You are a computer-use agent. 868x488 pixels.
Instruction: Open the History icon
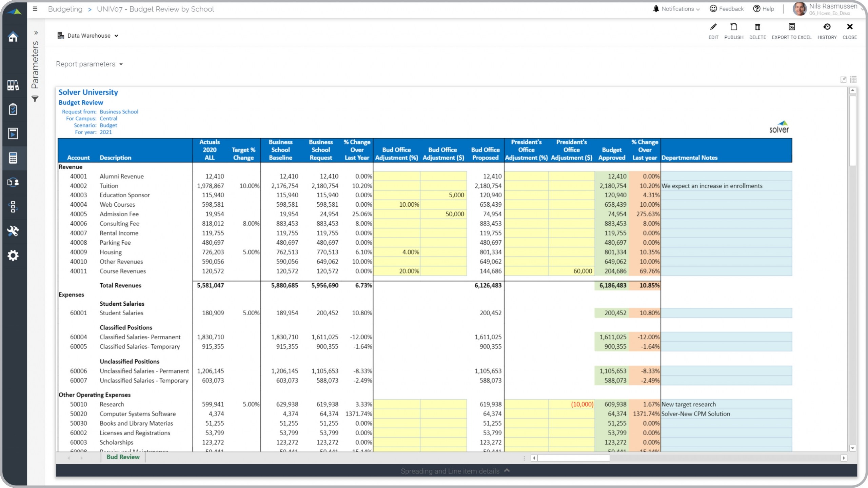point(827,27)
